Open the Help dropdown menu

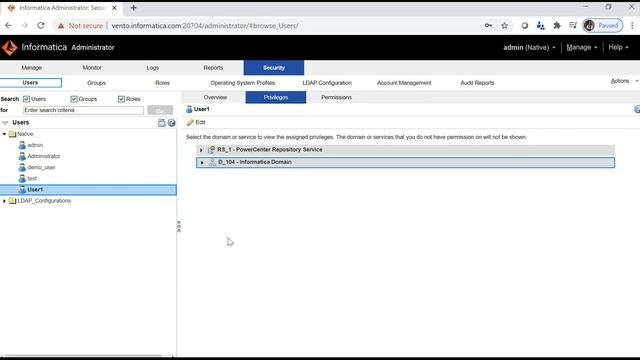(618, 47)
